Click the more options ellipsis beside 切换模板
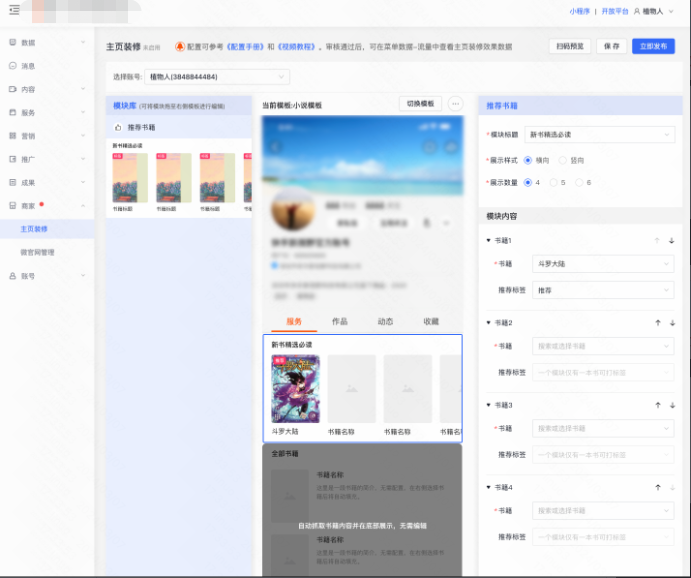This screenshot has width=691, height=578. pos(455,104)
